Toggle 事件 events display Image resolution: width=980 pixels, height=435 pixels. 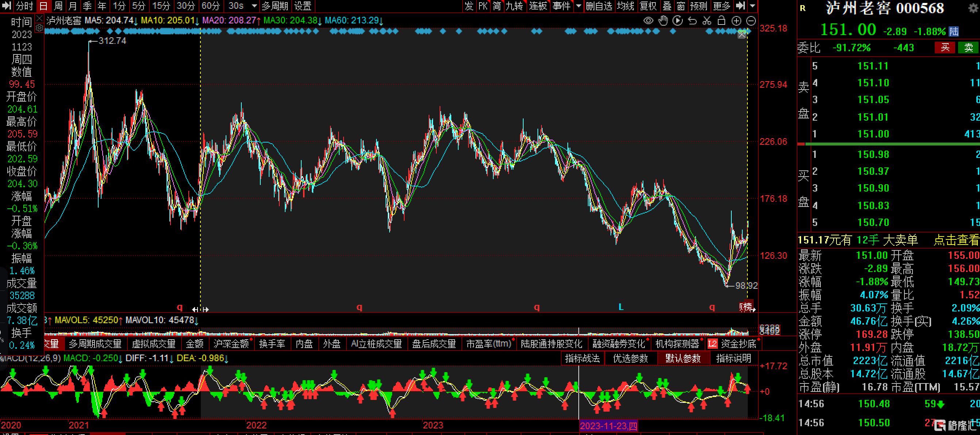tap(562, 6)
